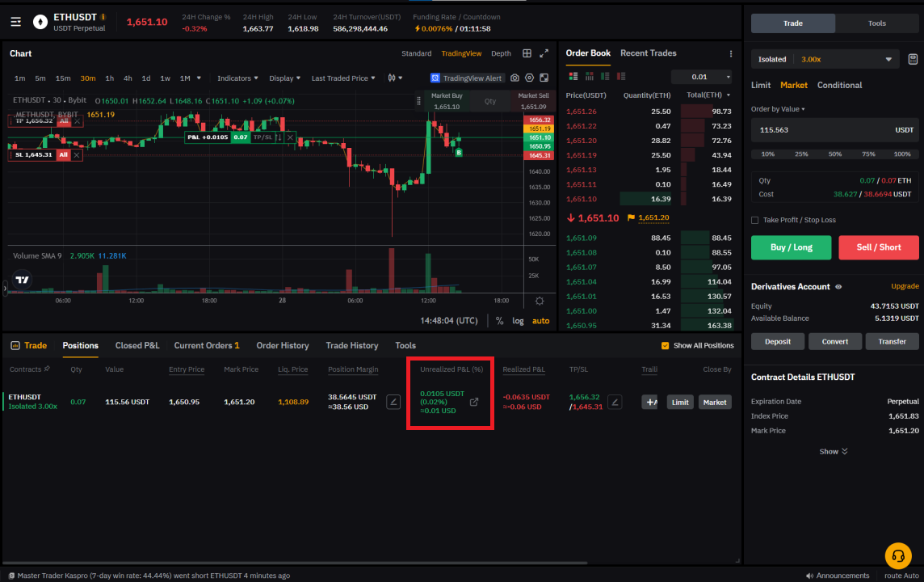Open Last Traded Price dropdown

pyautogui.click(x=343, y=78)
